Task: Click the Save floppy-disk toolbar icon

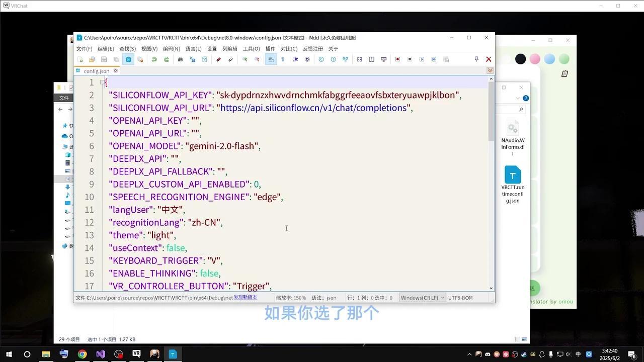Action: pyautogui.click(x=104, y=59)
